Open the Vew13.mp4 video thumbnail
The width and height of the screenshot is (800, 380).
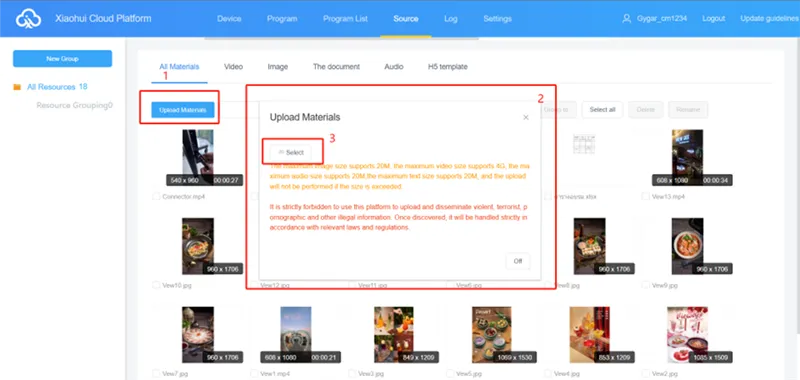coord(687,158)
